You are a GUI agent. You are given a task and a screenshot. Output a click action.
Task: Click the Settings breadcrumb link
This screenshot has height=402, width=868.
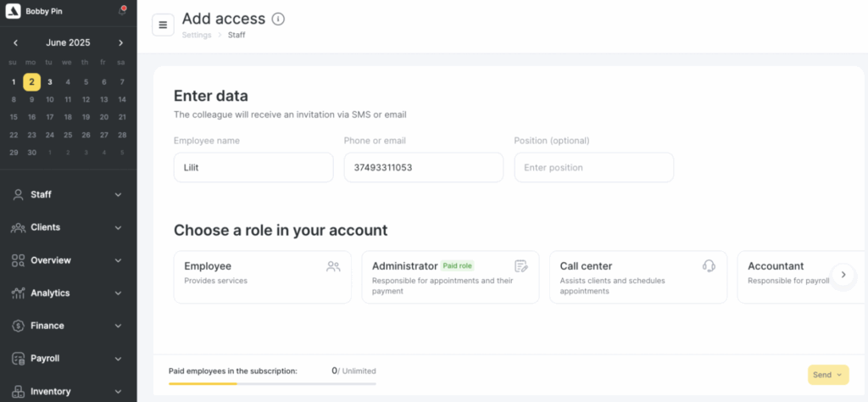coord(197,35)
